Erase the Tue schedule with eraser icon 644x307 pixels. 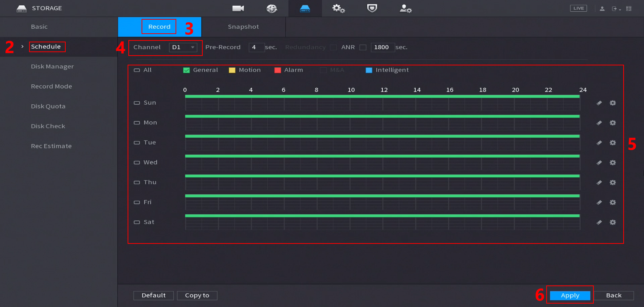pyautogui.click(x=599, y=143)
